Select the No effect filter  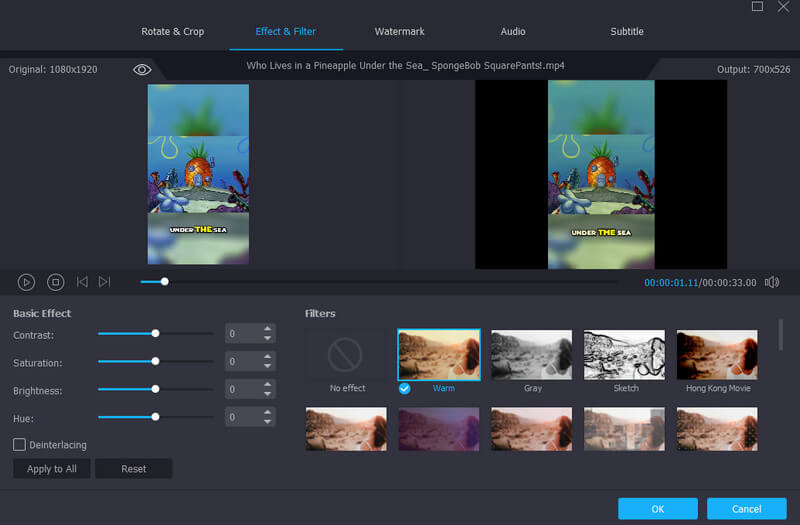click(x=346, y=355)
